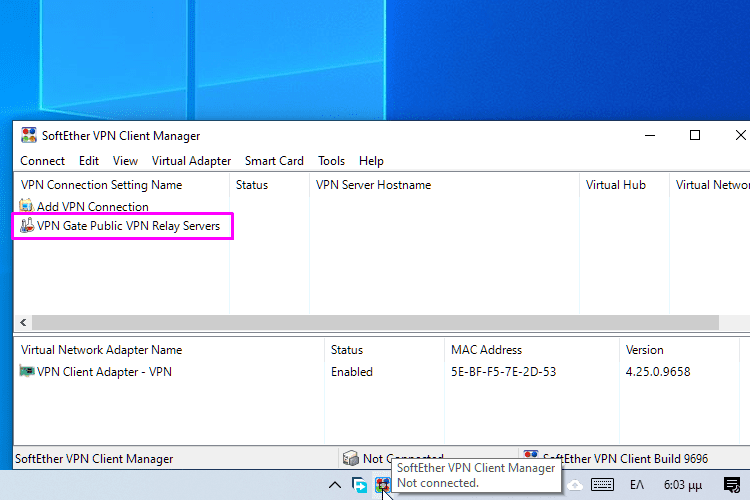Minimize the VPN Client Manager window
750x500 pixels.
tap(650, 135)
